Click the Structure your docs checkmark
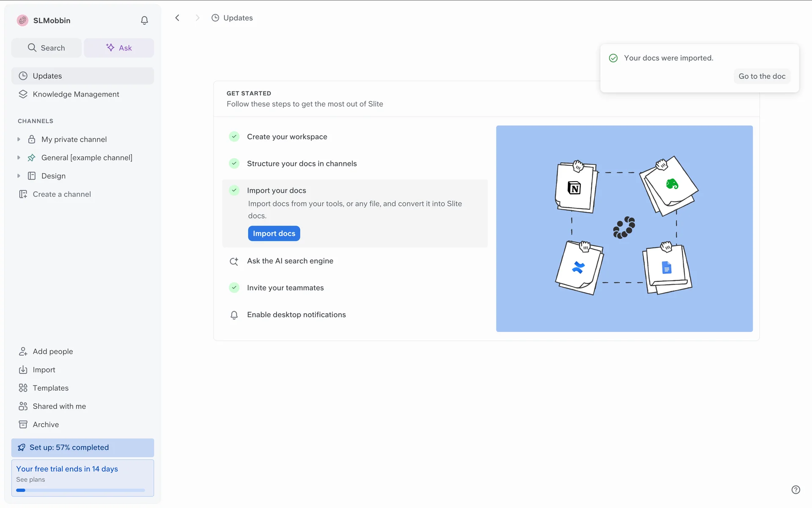Image resolution: width=812 pixels, height=508 pixels. coord(234,163)
